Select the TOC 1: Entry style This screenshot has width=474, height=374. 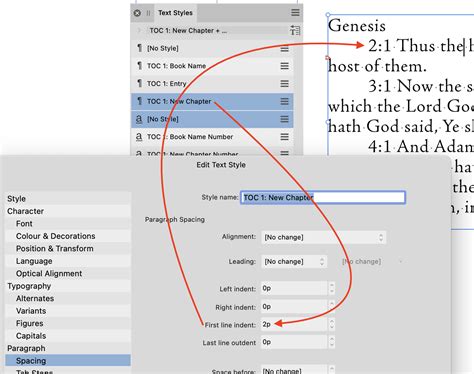[x=212, y=84]
